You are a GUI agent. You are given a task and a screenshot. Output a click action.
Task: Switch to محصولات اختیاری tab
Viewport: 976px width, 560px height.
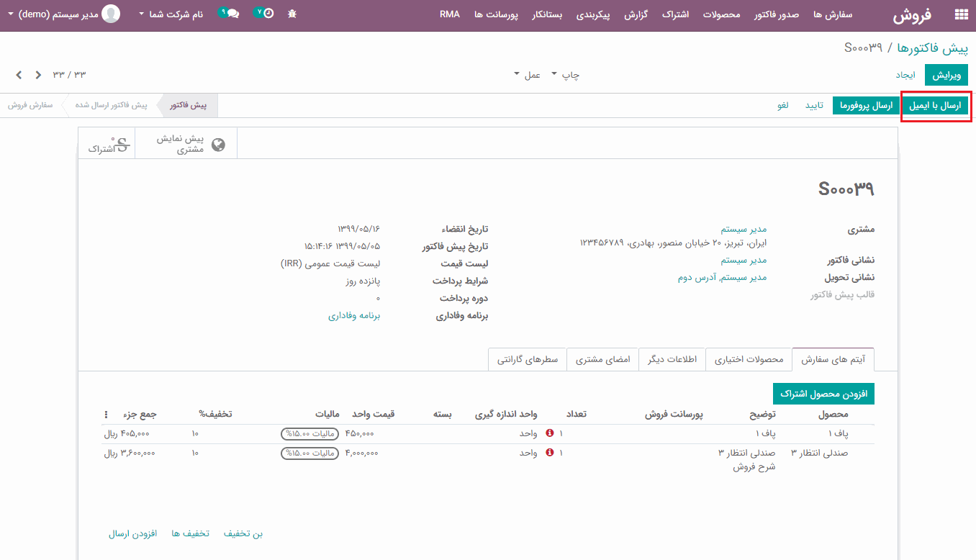click(749, 359)
